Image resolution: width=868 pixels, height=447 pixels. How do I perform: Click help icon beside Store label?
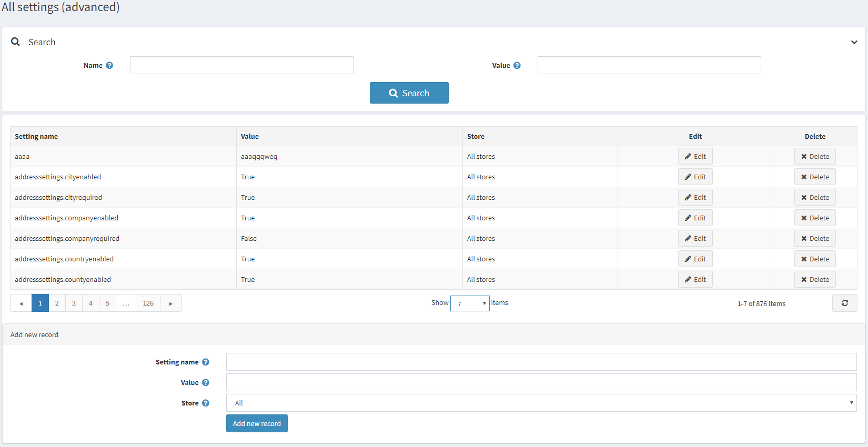[206, 403]
